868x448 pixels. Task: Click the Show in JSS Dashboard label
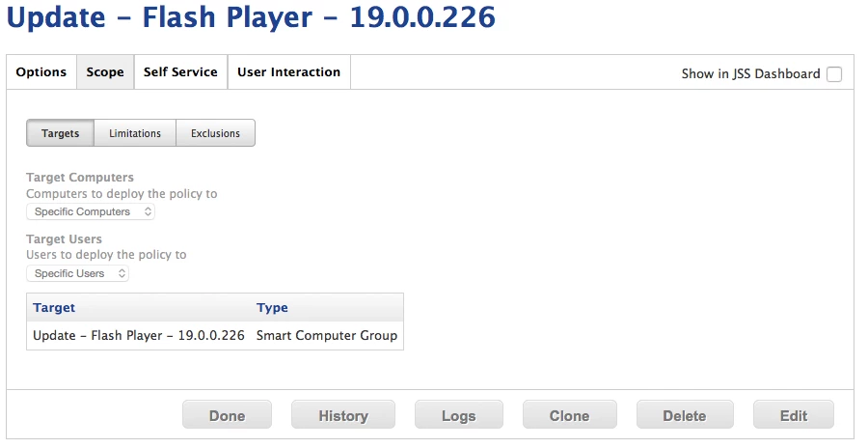pos(750,73)
